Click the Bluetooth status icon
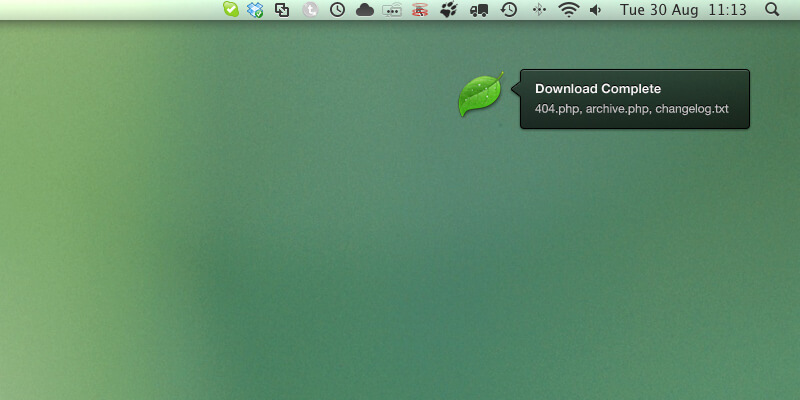 [x=539, y=10]
